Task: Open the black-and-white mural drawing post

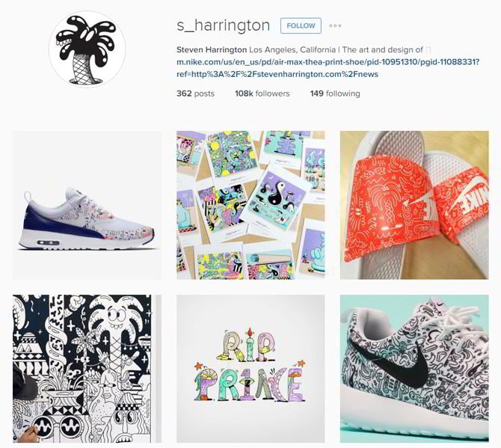Action: (x=87, y=369)
